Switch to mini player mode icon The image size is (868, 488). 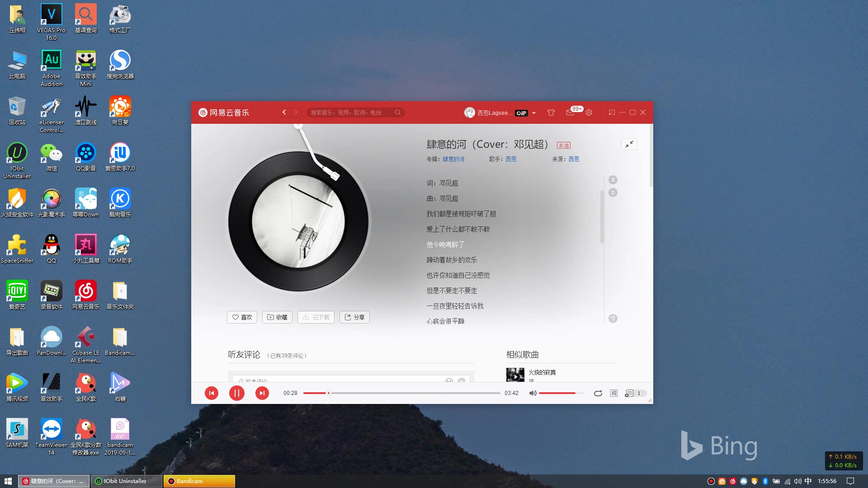tap(612, 113)
